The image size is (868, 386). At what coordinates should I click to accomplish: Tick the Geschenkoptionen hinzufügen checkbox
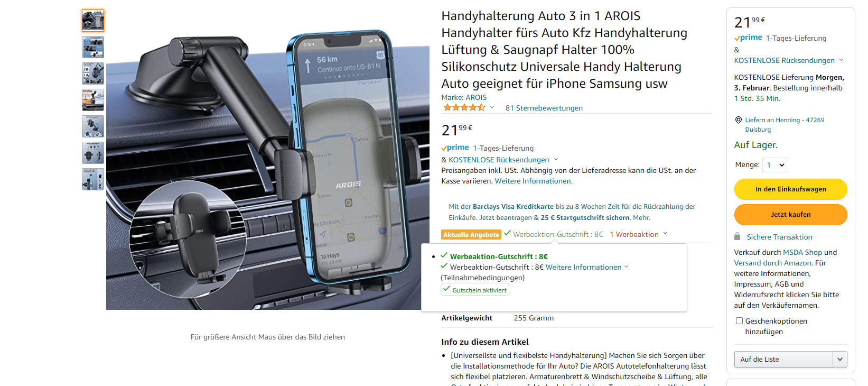point(739,321)
